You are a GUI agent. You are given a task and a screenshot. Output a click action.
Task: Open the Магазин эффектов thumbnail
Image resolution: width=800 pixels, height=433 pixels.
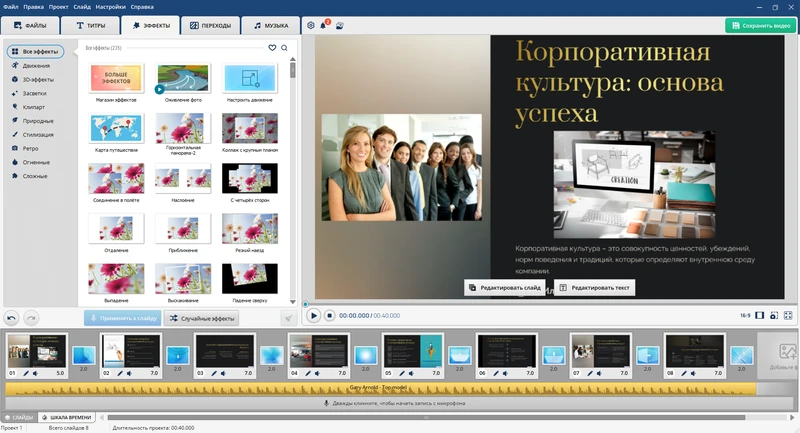pyautogui.click(x=116, y=79)
